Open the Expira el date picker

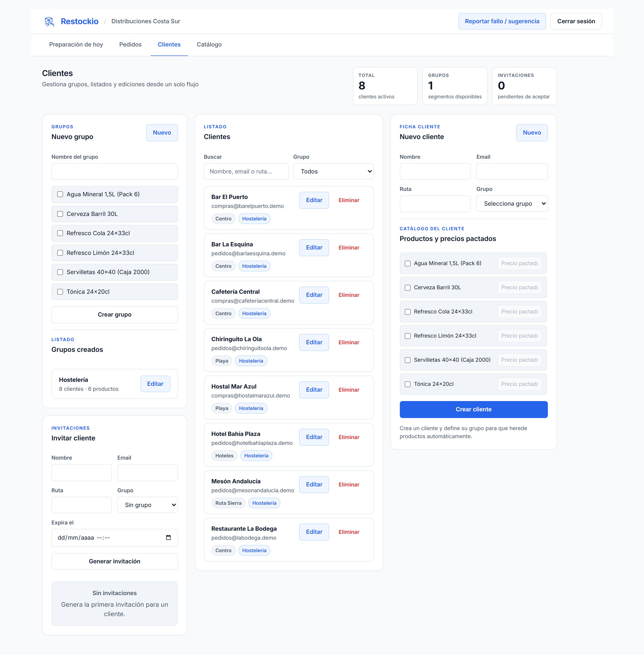click(x=168, y=538)
